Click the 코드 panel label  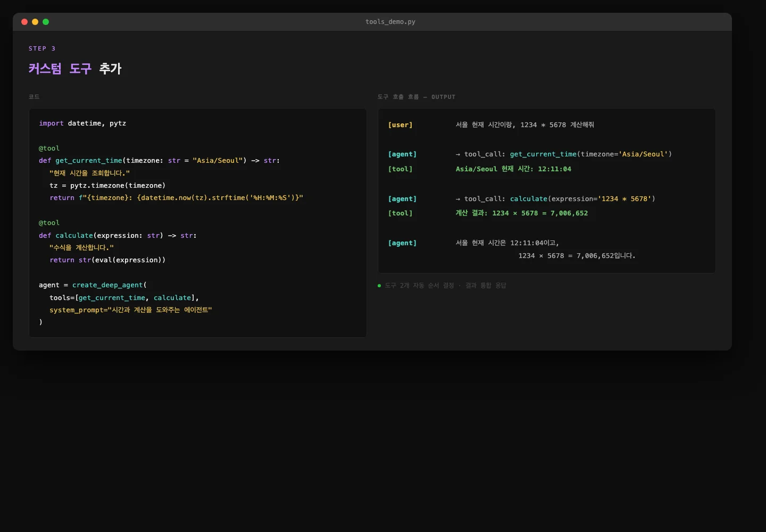pyautogui.click(x=34, y=97)
